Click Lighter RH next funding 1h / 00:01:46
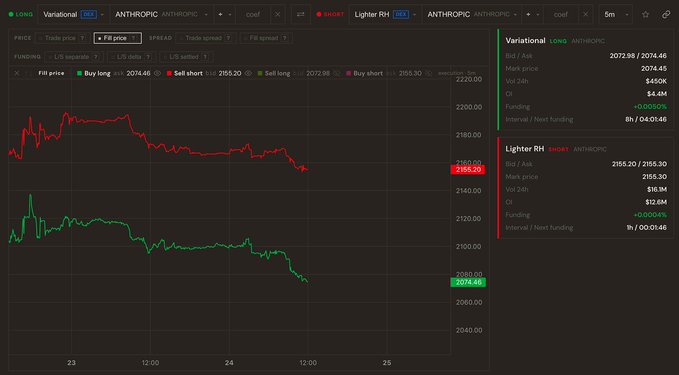 click(646, 228)
